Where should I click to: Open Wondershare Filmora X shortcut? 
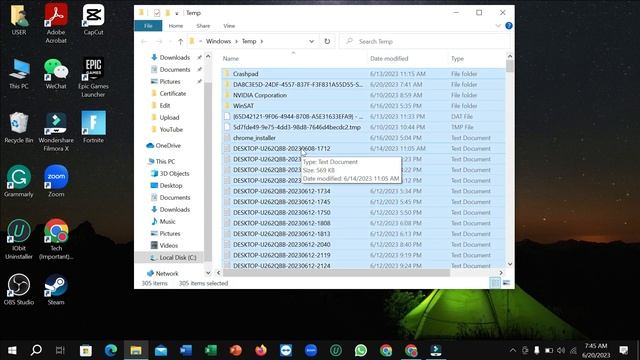coord(56,131)
